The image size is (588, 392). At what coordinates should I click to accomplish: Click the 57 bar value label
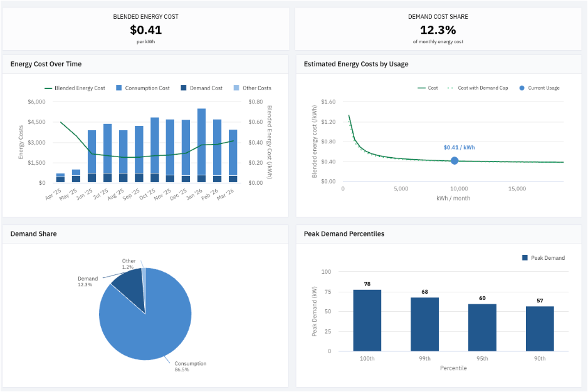tap(540, 300)
